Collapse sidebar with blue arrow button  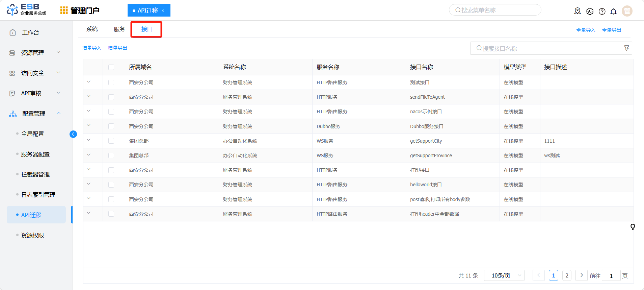pyautogui.click(x=73, y=134)
